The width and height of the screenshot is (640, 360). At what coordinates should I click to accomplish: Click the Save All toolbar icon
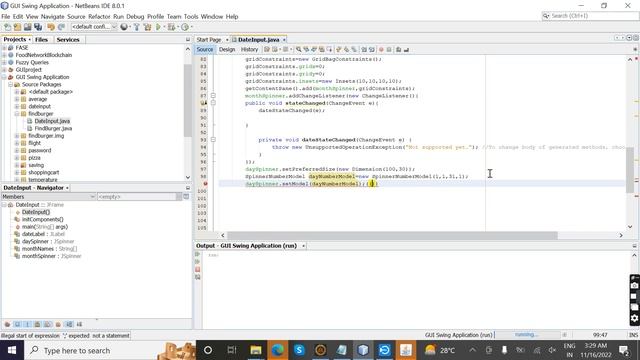[38, 27]
